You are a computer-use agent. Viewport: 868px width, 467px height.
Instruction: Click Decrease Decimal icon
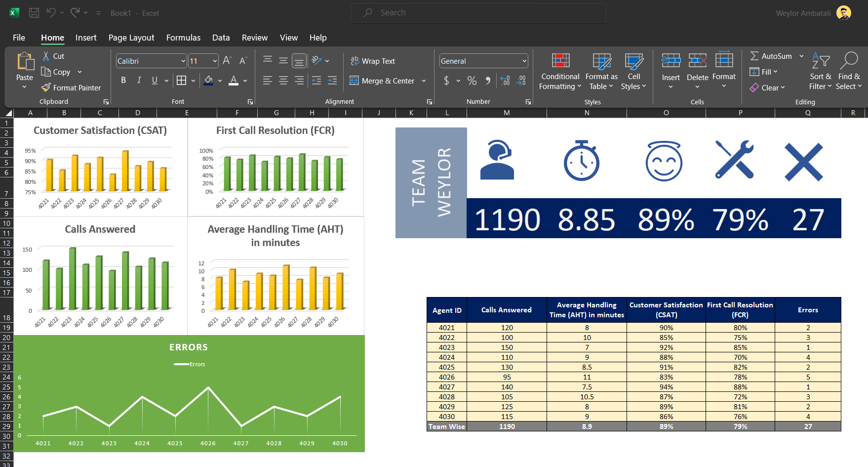[521, 81]
